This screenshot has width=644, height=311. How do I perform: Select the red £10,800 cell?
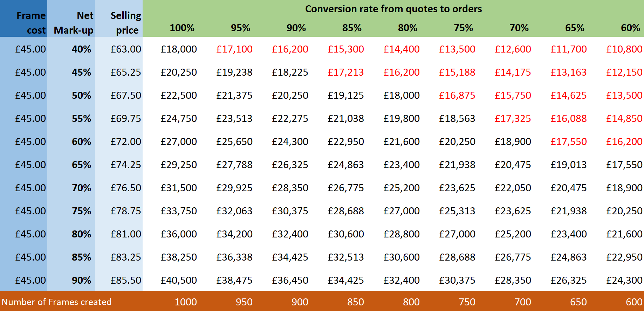[x=624, y=49]
